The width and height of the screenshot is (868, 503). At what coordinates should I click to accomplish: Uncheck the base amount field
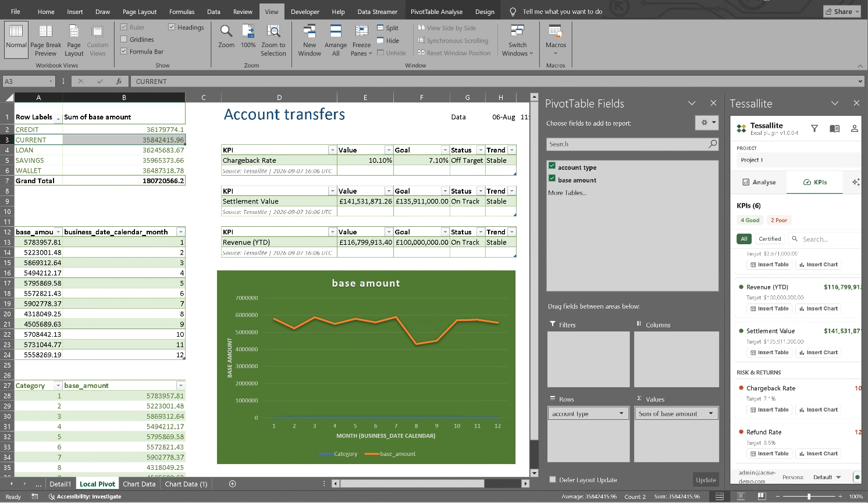[552, 179]
